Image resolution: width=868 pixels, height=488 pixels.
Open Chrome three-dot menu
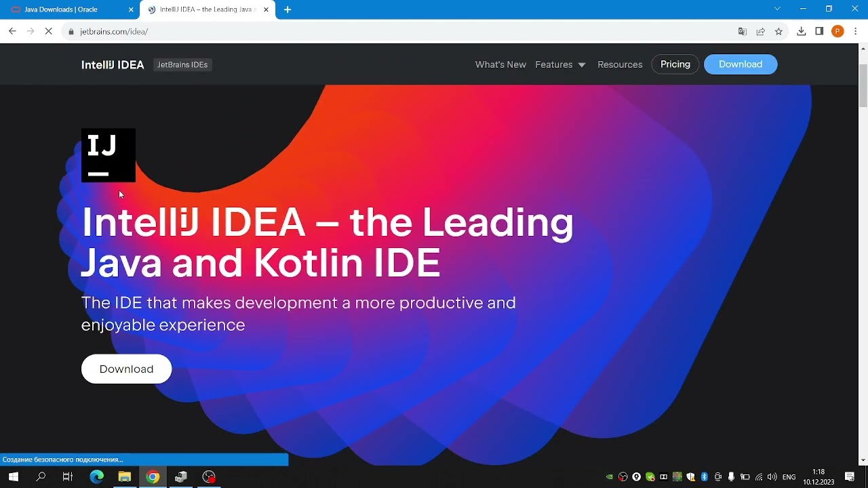click(x=856, y=31)
